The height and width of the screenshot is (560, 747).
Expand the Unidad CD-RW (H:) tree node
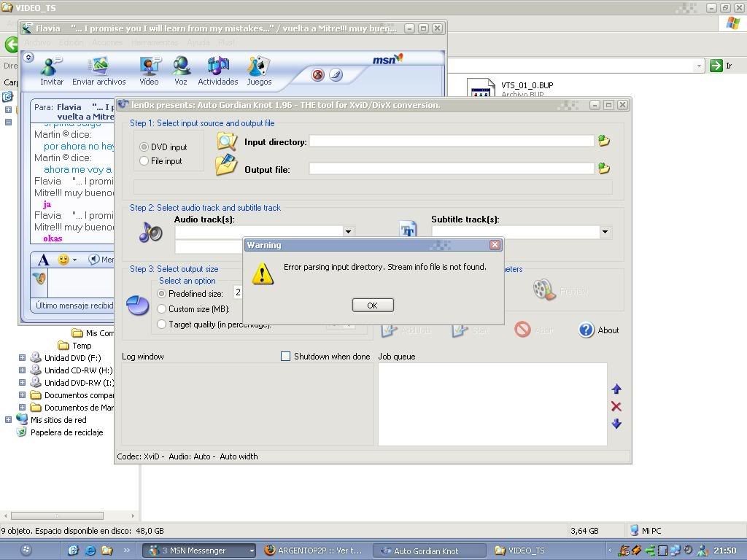(22, 370)
